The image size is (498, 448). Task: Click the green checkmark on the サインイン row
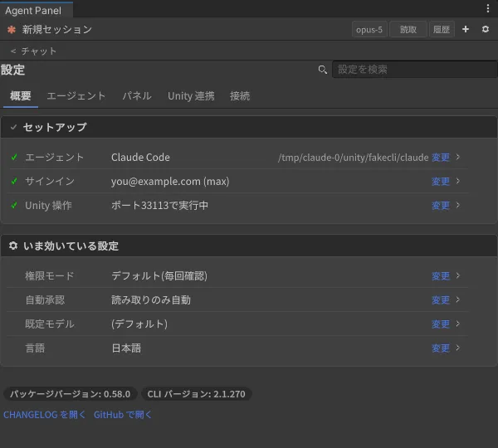coord(14,181)
